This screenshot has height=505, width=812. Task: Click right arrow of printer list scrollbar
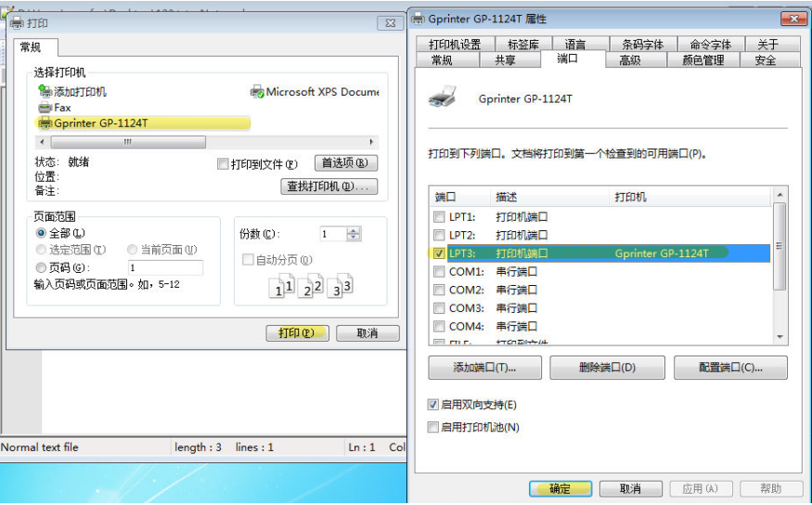click(371, 142)
